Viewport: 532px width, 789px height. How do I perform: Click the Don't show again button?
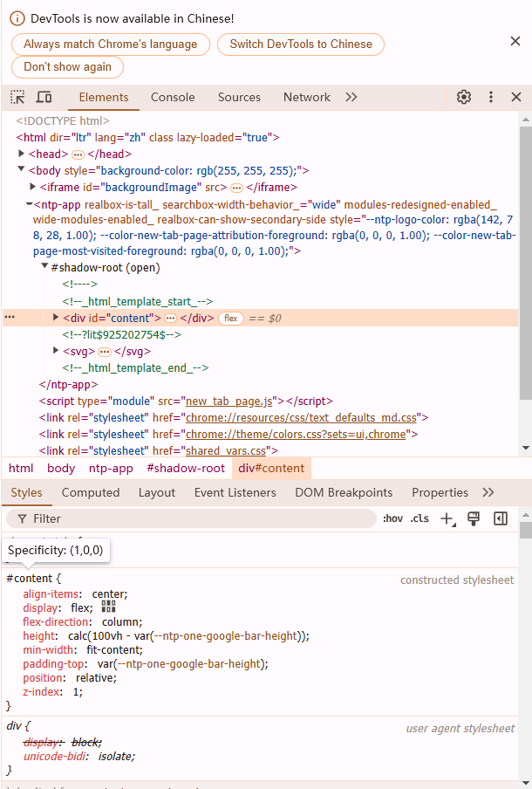[x=67, y=67]
